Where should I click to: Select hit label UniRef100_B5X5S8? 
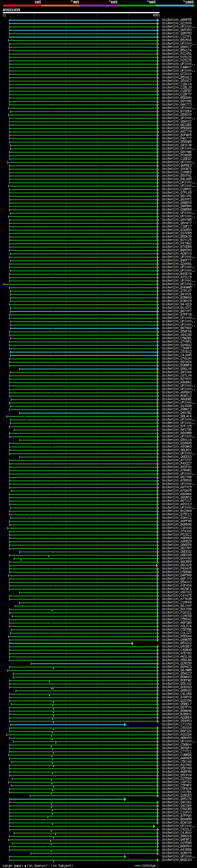coord(177,40)
